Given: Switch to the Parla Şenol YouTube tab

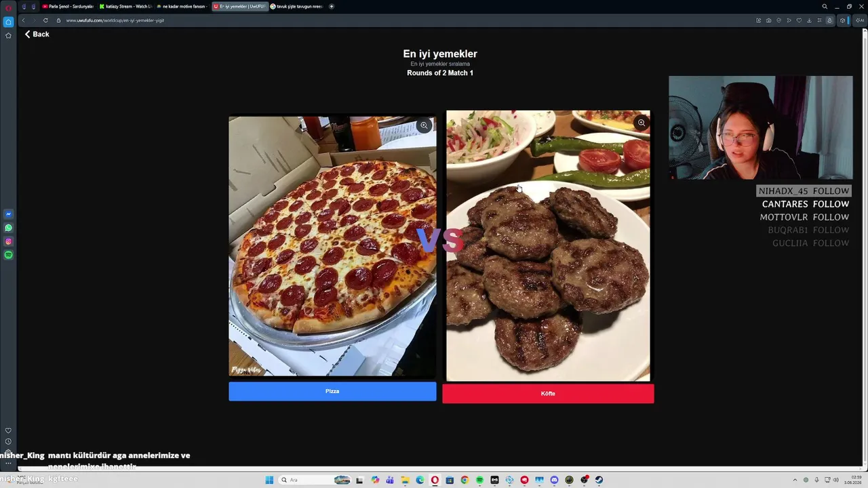Looking at the screenshot, I should click(68, 6).
